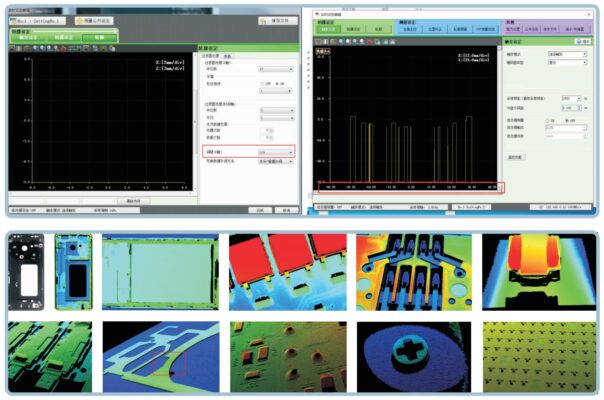This screenshot has width=604, height=400.
Task: Open the Hz frequency dropdown in right settings panel
Action: pos(571,98)
